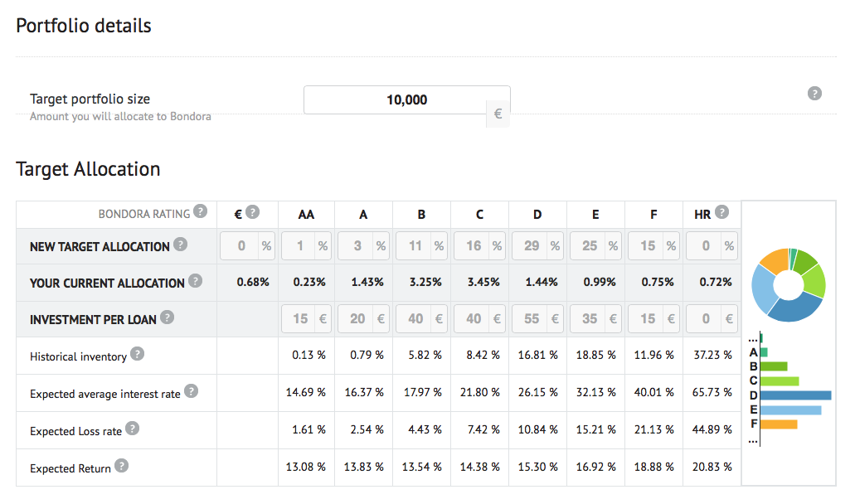Viewport: 855px width, 504px height.
Task: Click help icon next to HR column
Action: 722,212
